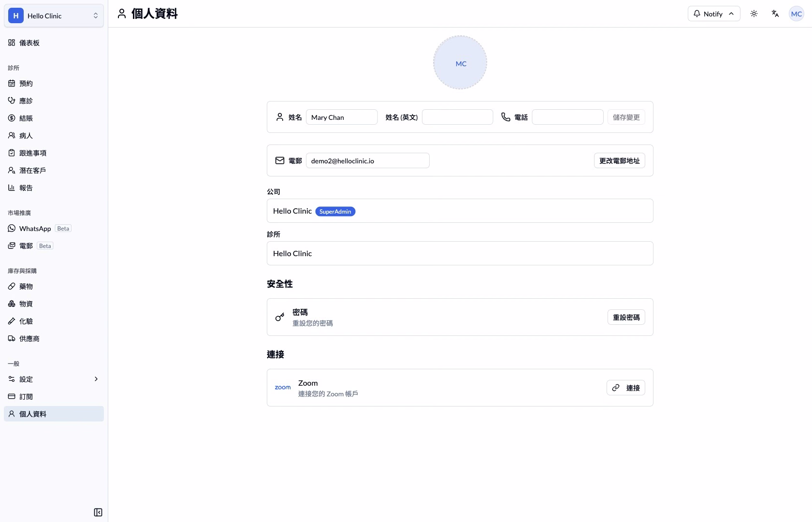
Task: Open the language translation icon
Action: [x=775, y=14]
